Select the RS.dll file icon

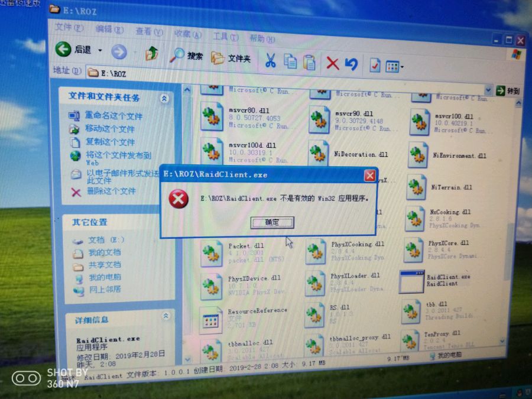click(314, 314)
